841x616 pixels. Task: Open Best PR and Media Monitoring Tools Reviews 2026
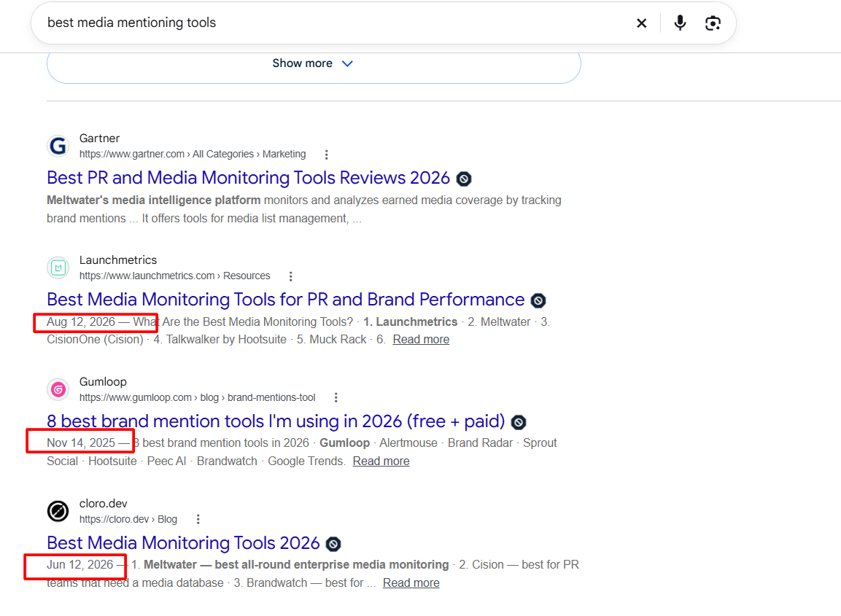click(248, 177)
